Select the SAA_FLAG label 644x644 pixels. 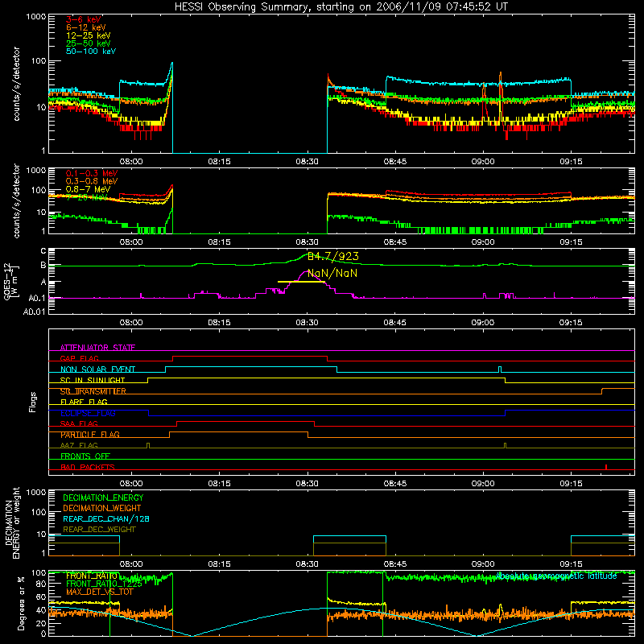[79, 423]
